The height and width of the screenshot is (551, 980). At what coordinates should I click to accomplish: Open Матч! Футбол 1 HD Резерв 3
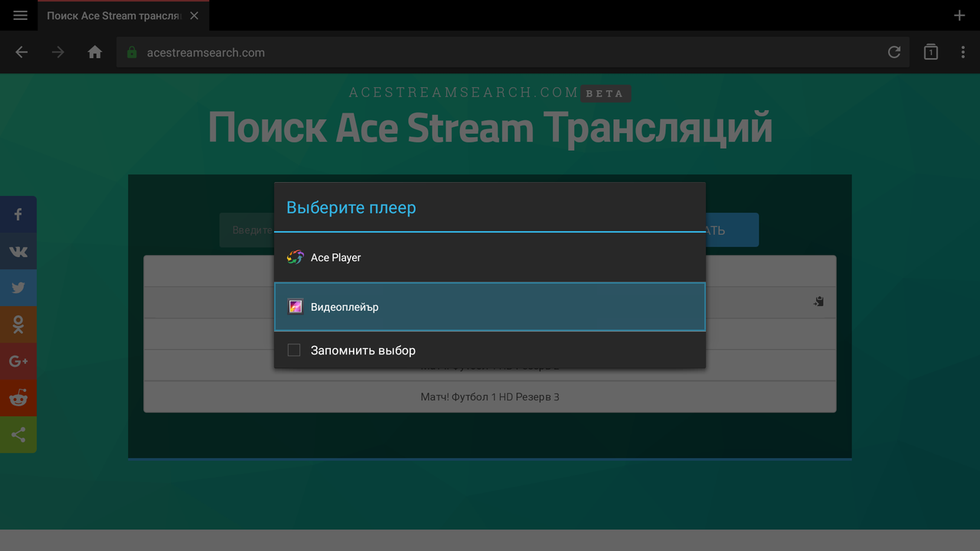[x=490, y=396]
